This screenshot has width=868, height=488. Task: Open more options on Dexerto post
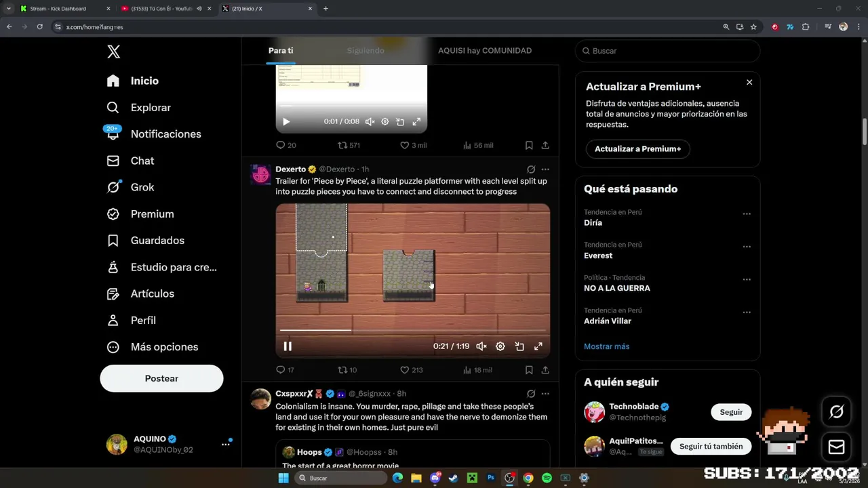pos(545,169)
